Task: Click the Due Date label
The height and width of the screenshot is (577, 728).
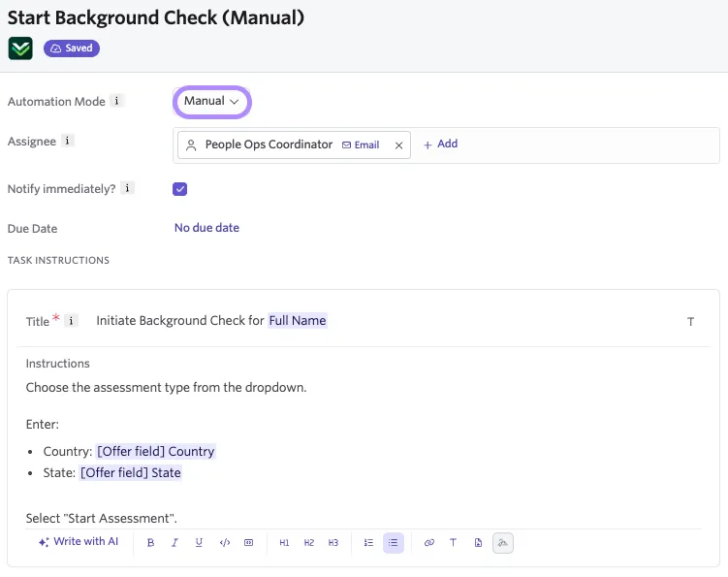Action: 33,229
